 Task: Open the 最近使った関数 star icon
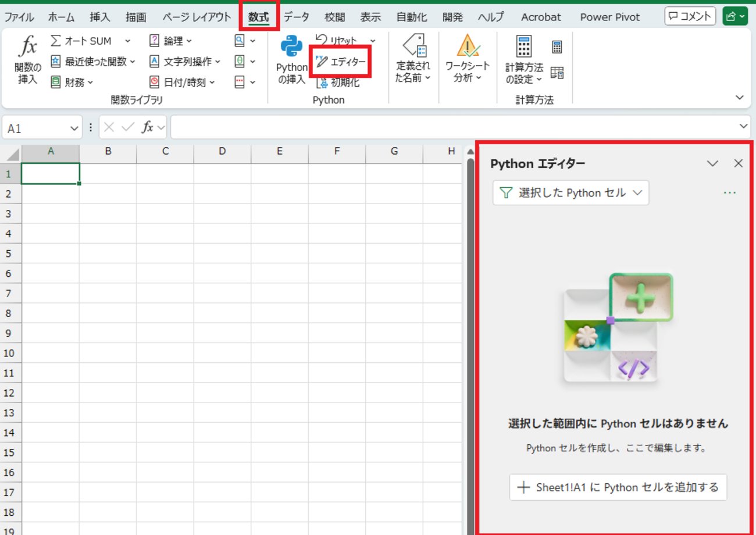pos(55,61)
